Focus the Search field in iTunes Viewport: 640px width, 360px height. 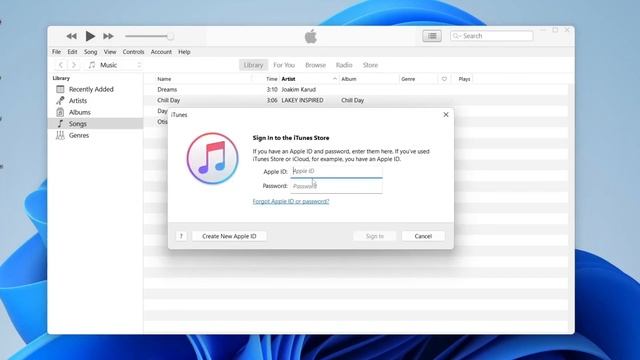(492, 36)
